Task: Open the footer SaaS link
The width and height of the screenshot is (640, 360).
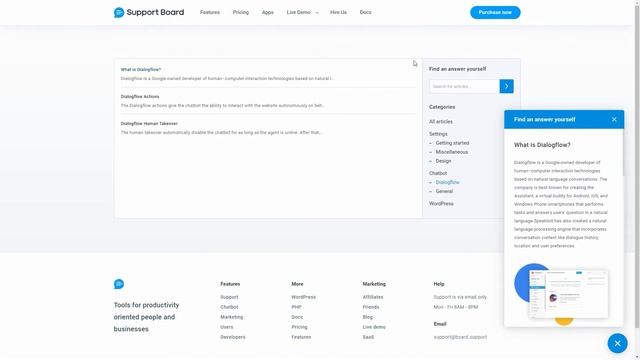Action: [x=368, y=337]
